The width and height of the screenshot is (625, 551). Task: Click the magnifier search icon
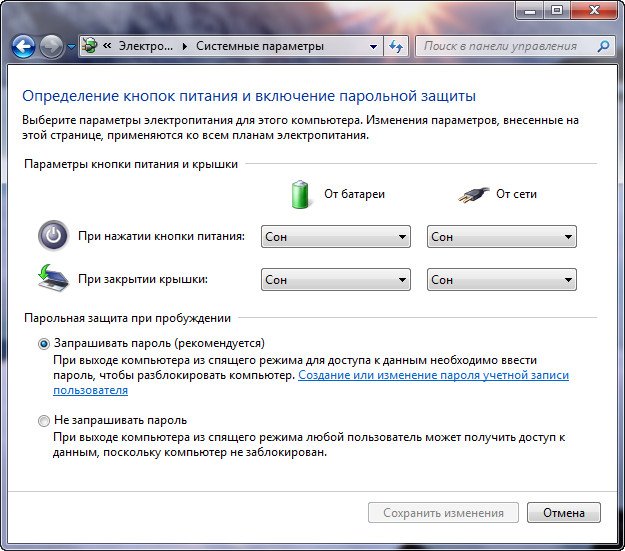click(603, 47)
